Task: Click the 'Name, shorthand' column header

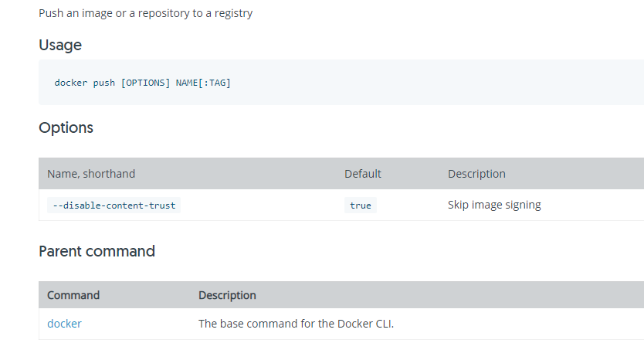Action: pos(91,174)
